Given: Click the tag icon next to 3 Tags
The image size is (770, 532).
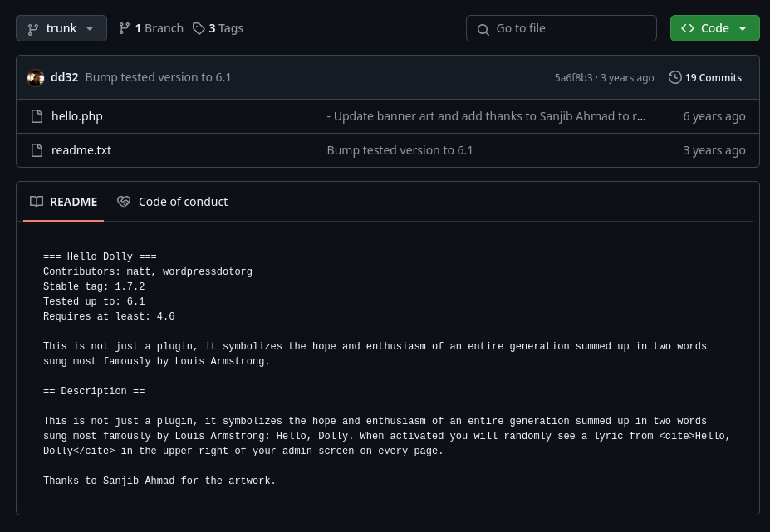Looking at the screenshot, I should (x=199, y=28).
